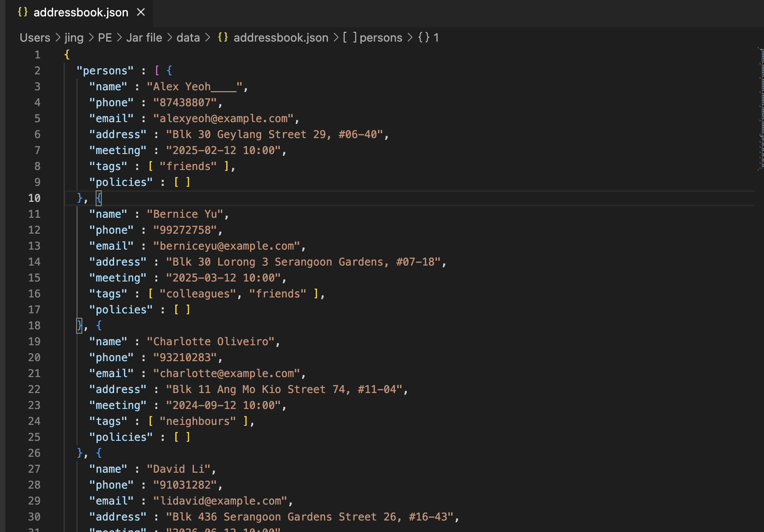Click the "Charlotte Oliveiro" name value
The image size is (764, 532).
tap(211, 342)
